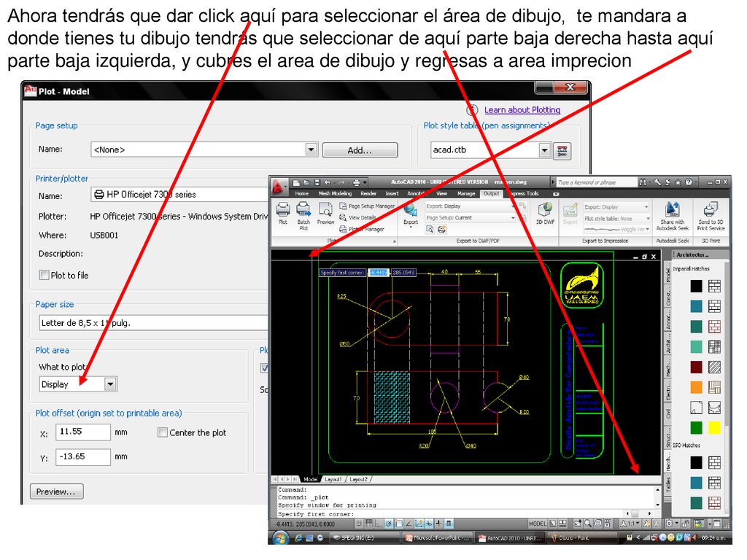Toggle Quick Properties button in status bar

449,524
